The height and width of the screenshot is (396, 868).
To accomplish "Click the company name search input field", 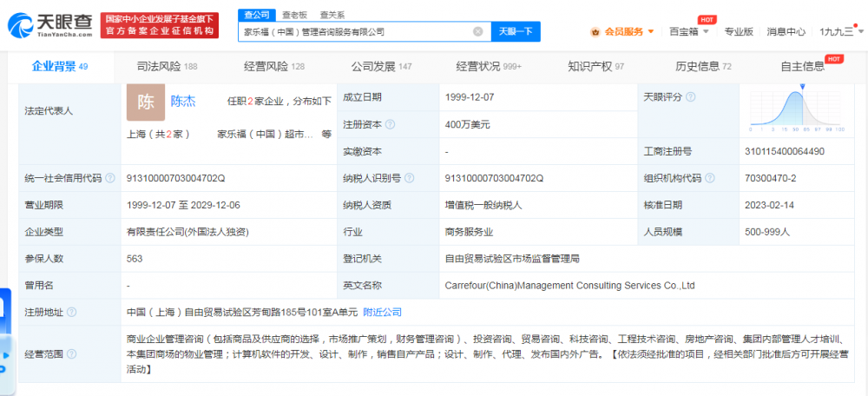I will pos(356,32).
